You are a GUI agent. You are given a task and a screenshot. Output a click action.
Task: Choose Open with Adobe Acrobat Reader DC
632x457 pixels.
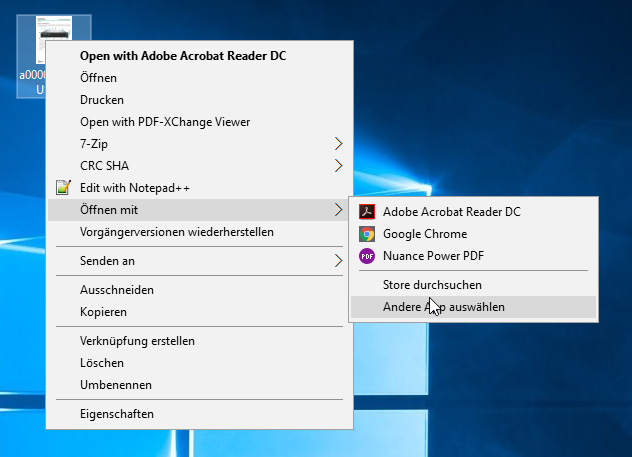coord(200,56)
